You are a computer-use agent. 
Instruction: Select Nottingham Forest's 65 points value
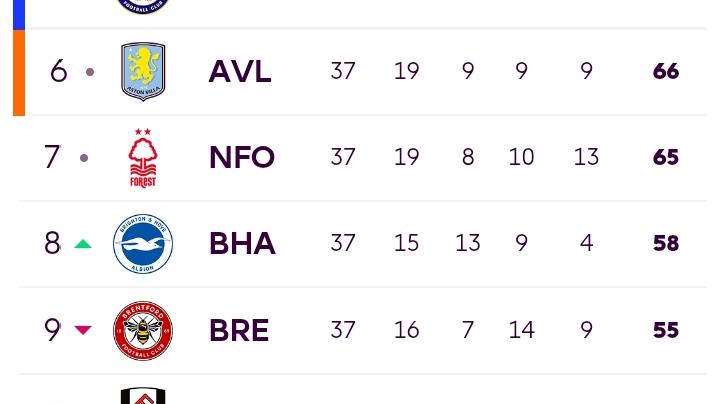tap(666, 157)
